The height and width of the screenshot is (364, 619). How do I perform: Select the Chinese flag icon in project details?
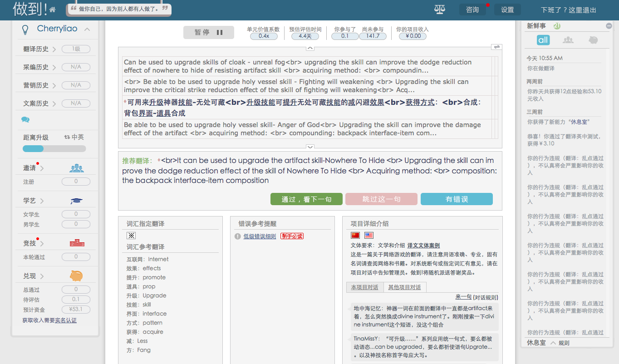(x=355, y=235)
